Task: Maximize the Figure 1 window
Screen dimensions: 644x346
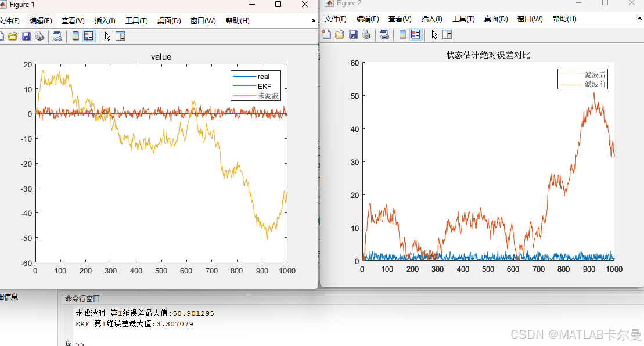Action: [278, 5]
